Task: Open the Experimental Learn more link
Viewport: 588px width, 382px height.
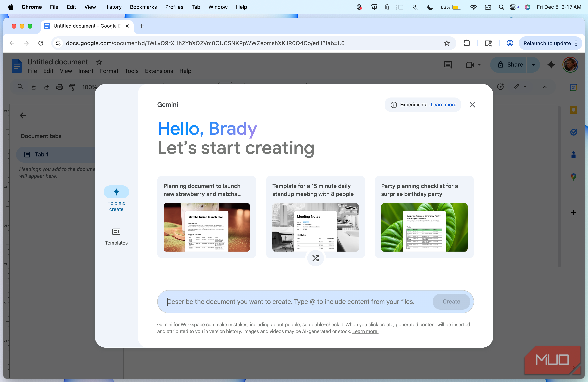Action: [443, 105]
